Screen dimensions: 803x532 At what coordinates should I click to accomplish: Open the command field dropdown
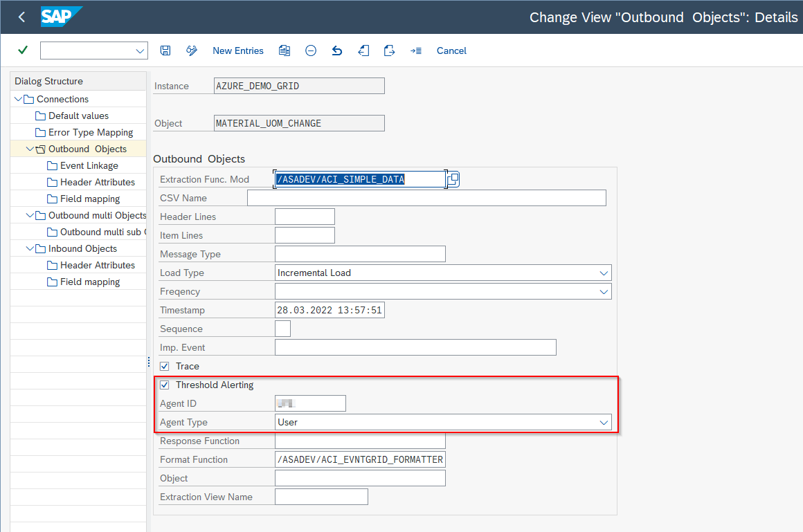coord(140,51)
